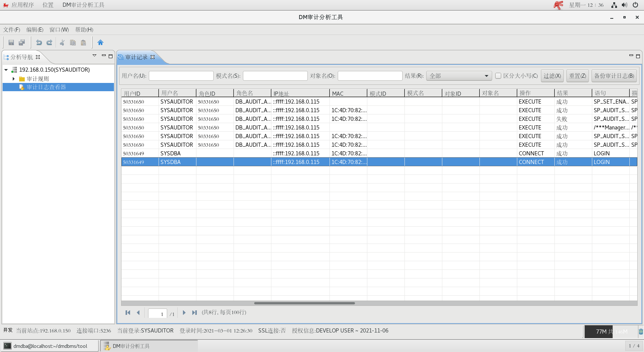Screen dimensions: 644x352
Task: Click the 用户名 filter input field
Action: tap(181, 76)
